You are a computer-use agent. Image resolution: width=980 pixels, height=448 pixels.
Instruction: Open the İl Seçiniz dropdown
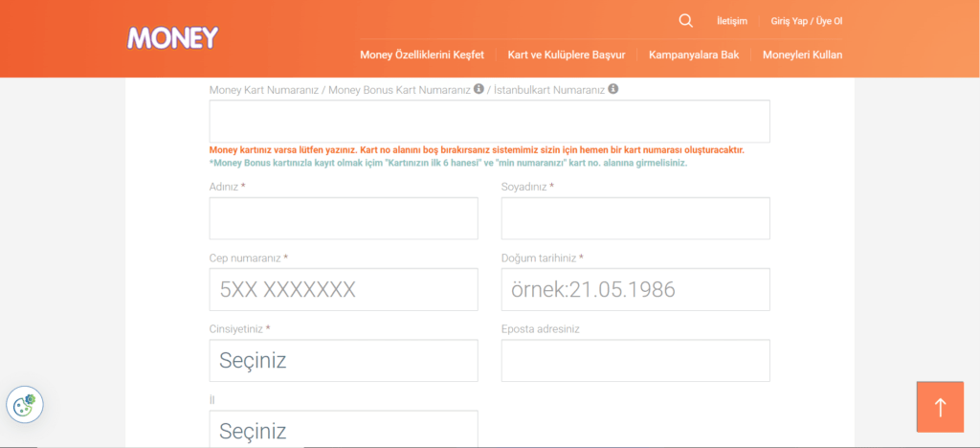coord(344,429)
